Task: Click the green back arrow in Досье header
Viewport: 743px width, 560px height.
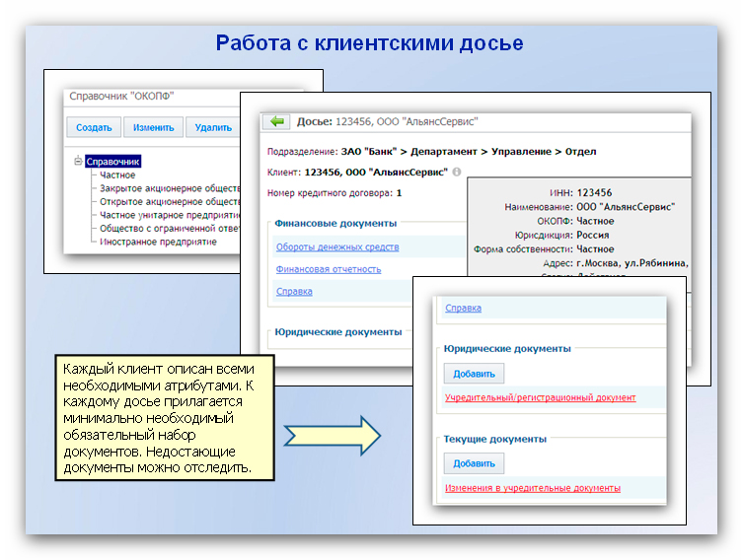Action: [276, 121]
